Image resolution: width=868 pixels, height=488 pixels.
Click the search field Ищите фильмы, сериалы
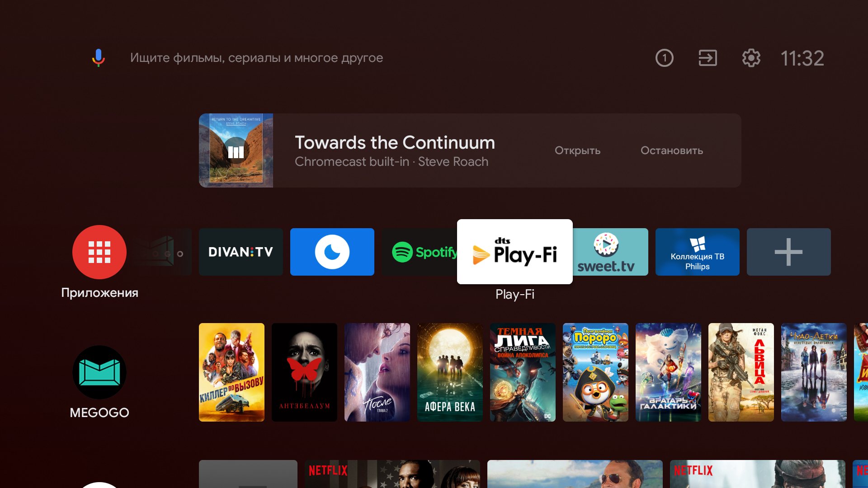tap(256, 58)
